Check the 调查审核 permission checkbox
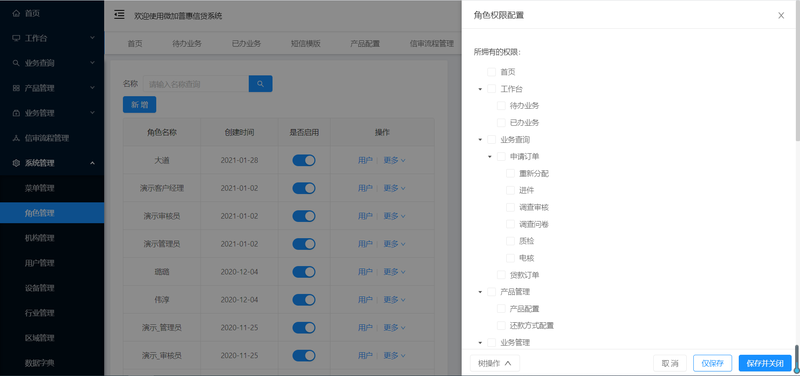 (x=510, y=207)
